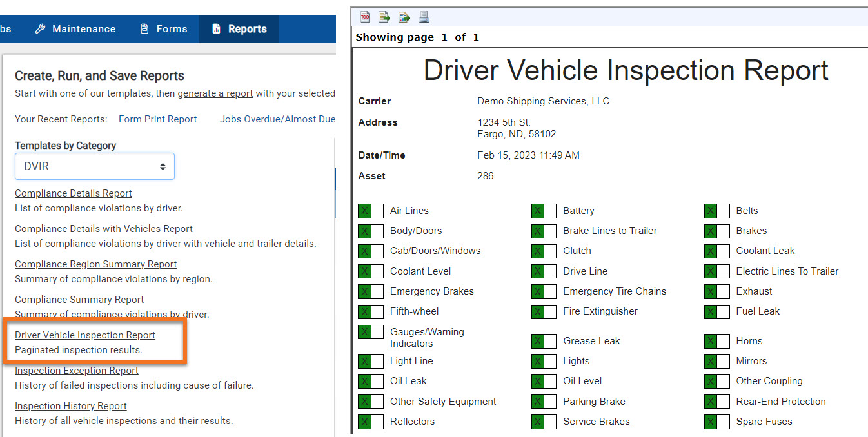Screen dimensions: 868x437
Task: Click the 'Create, Run, and Save Reports' heading
Action: tap(99, 75)
